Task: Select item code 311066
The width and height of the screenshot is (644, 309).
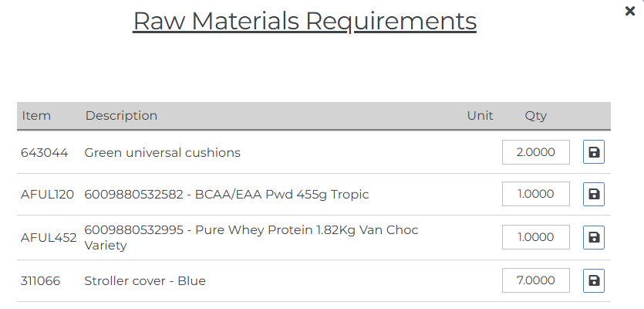Action: (x=43, y=281)
